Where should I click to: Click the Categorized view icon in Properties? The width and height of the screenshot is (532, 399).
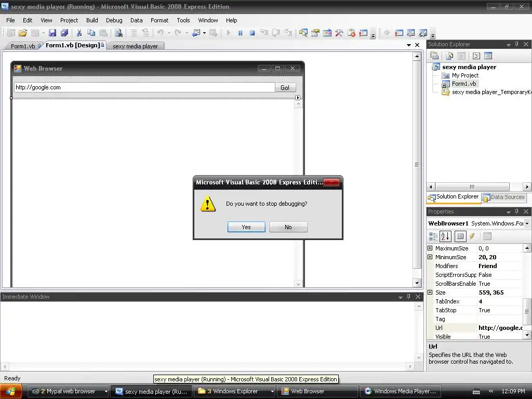point(433,236)
